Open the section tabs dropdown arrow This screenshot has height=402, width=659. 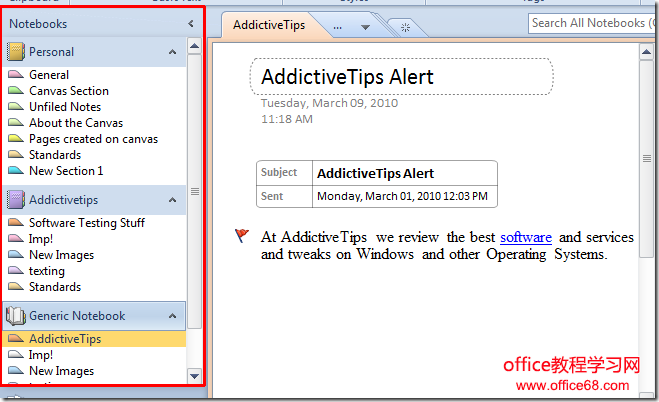[x=366, y=28]
